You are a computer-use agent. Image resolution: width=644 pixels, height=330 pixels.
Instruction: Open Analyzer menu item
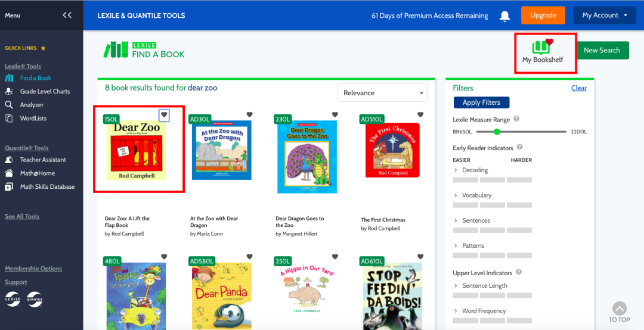pyautogui.click(x=32, y=105)
